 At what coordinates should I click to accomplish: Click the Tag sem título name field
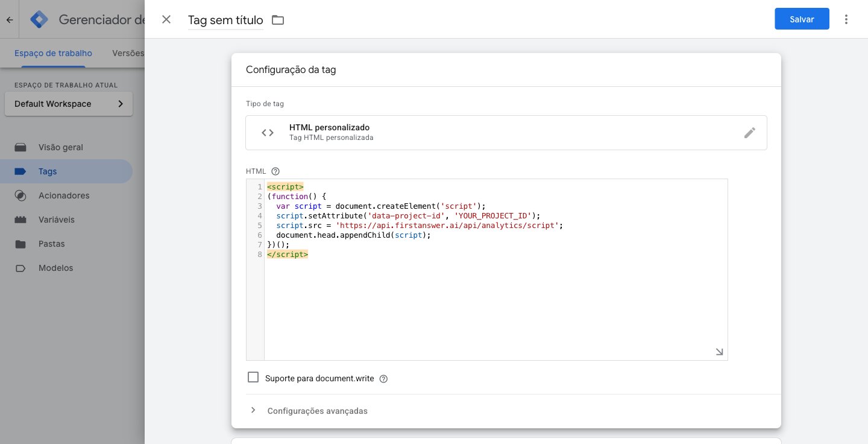225,20
